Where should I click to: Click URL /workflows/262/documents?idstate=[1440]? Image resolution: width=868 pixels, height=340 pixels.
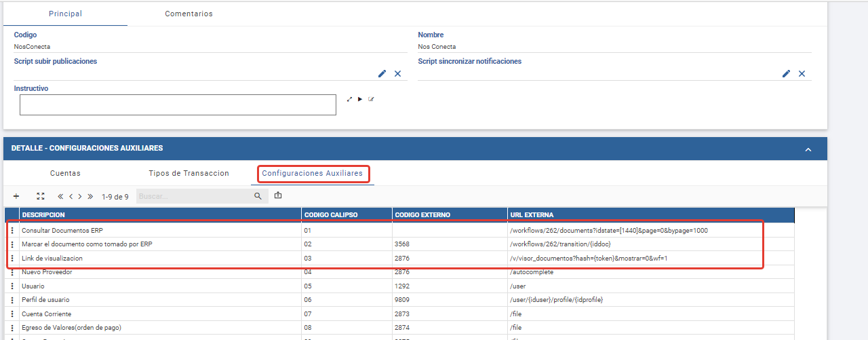(x=608, y=231)
